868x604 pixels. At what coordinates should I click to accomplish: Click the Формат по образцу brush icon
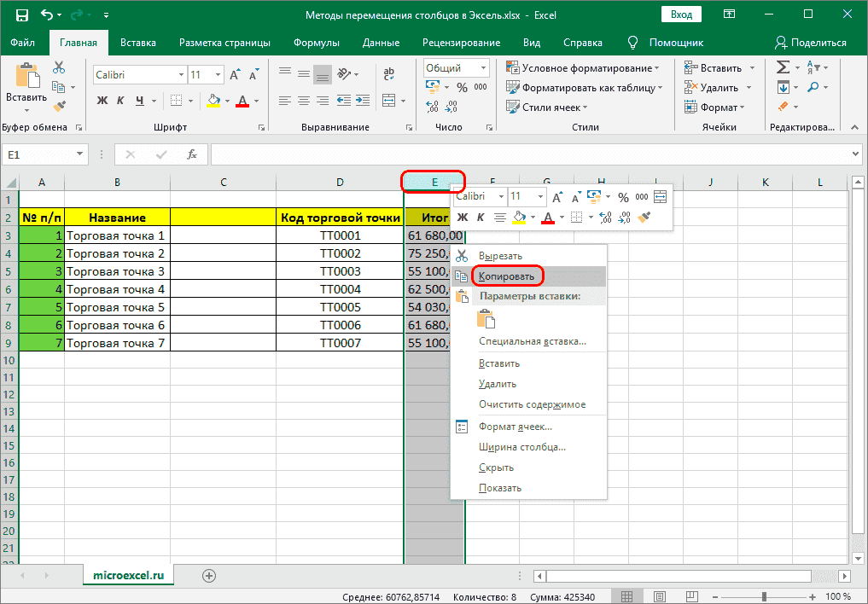click(60, 105)
